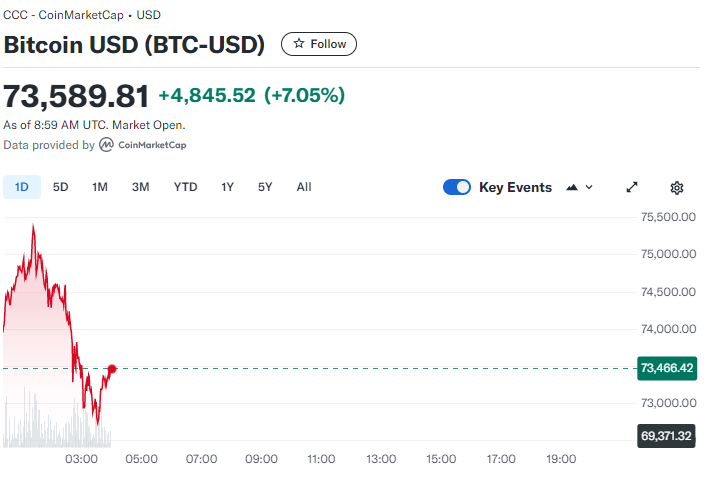
Task: Switch to the 5D range
Action: [x=60, y=187]
